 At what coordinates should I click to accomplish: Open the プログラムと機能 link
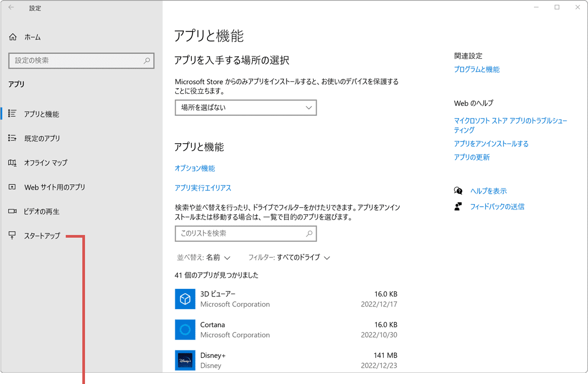[x=476, y=69]
